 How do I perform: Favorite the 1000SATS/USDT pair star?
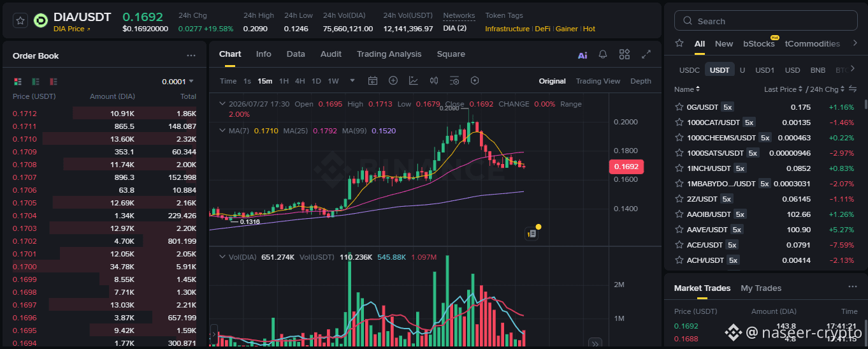679,153
